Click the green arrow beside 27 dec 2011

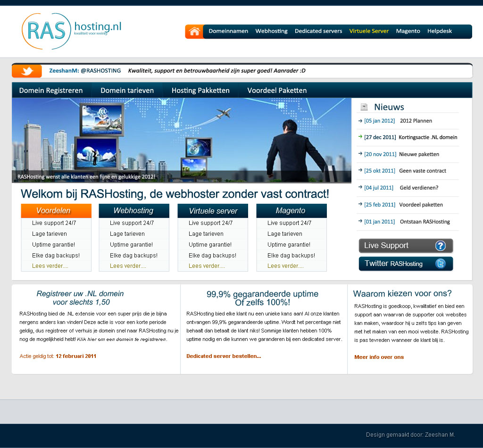click(x=360, y=137)
